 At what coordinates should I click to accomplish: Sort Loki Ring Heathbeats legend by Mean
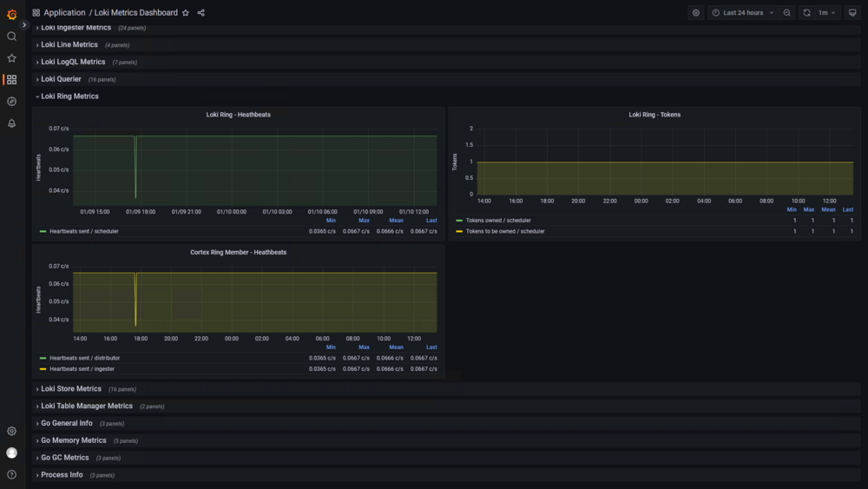[x=396, y=221]
